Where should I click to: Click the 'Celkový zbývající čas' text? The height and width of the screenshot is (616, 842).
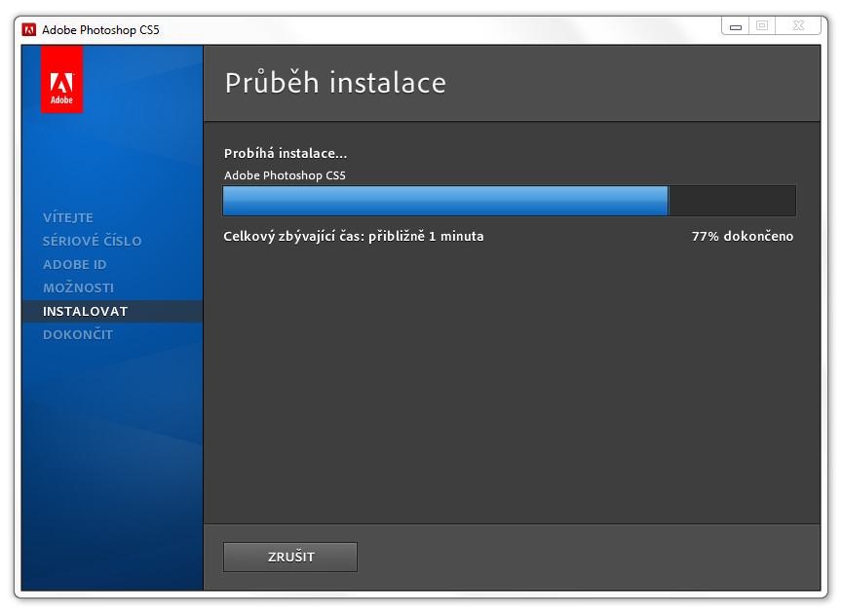(x=354, y=236)
